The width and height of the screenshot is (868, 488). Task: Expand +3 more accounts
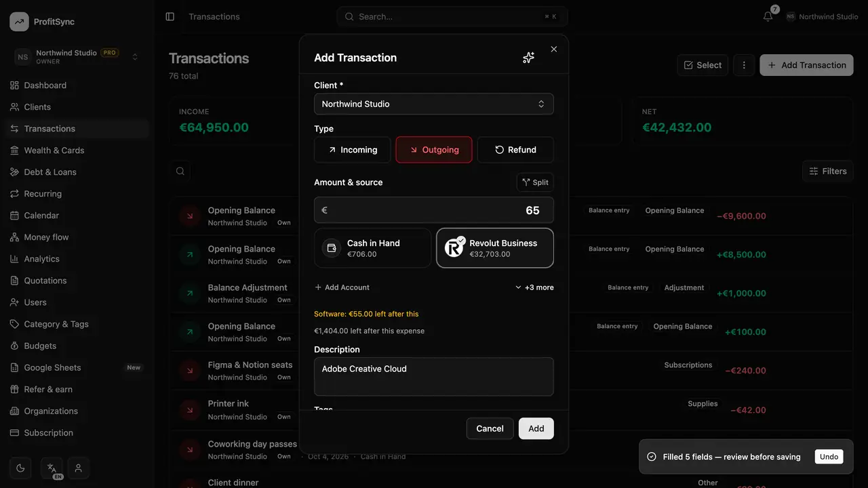point(534,287)
